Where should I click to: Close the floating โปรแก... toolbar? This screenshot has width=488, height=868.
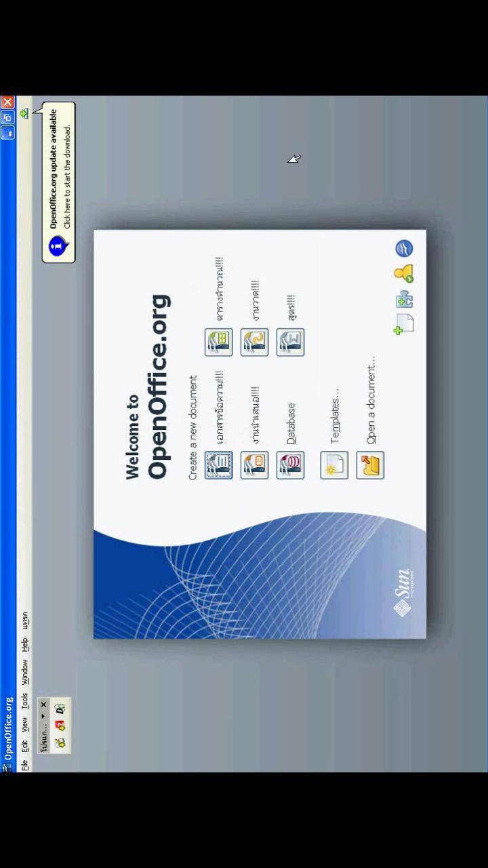[43, 705]
